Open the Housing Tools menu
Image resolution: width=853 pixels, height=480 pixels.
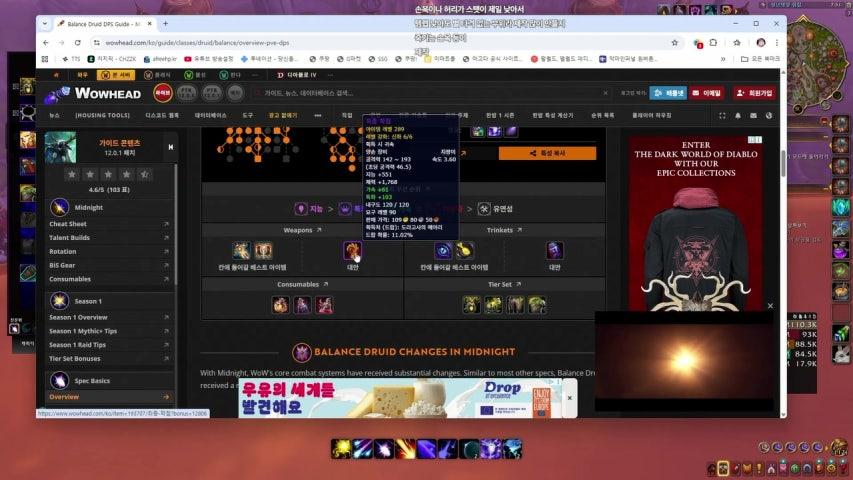(x=102, y=115)
